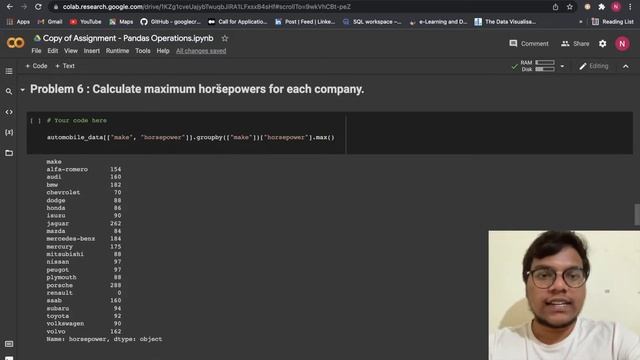Open the SQL workspace bookmark
640x360 pixels.
[372, 22]
